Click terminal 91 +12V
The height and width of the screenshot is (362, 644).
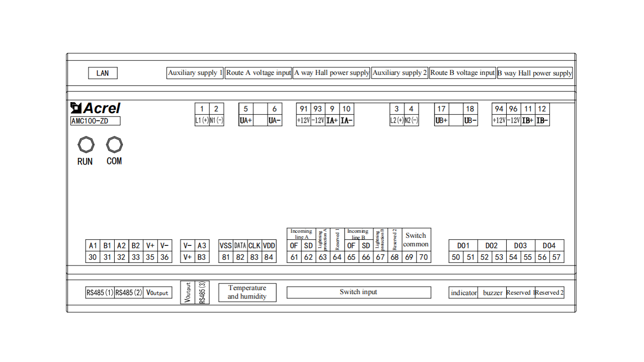pyautogui.click(x=303, y=115)
